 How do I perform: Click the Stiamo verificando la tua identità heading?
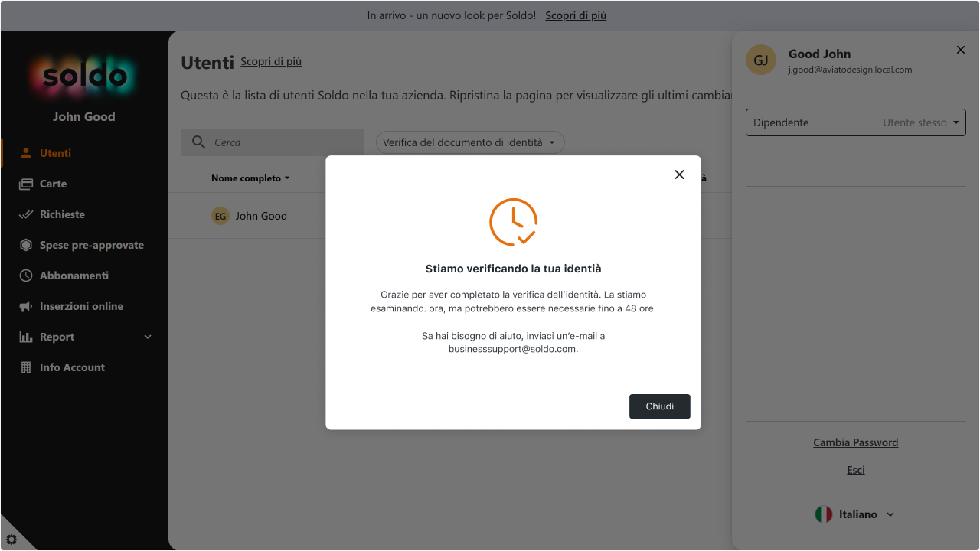(513, 269)
